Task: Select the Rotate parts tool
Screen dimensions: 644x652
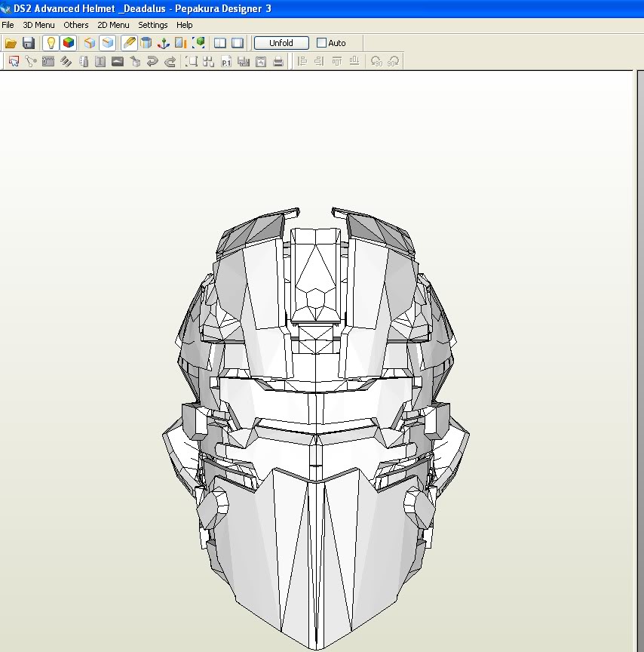Action: click(31, 62)
